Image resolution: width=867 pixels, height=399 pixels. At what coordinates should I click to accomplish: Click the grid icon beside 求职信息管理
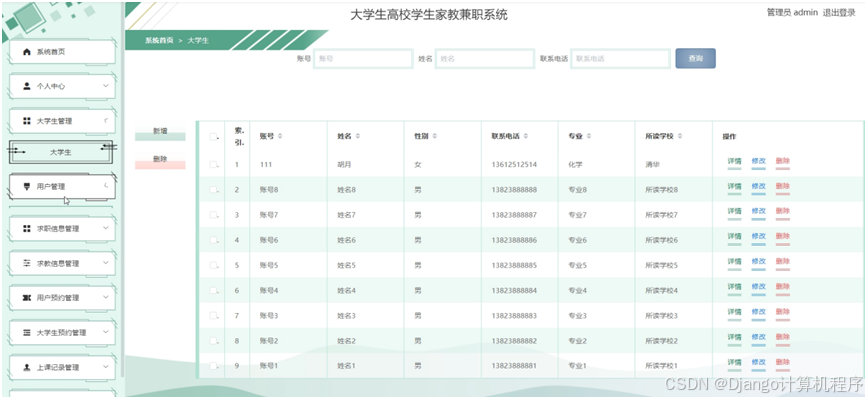coord(27,228)
